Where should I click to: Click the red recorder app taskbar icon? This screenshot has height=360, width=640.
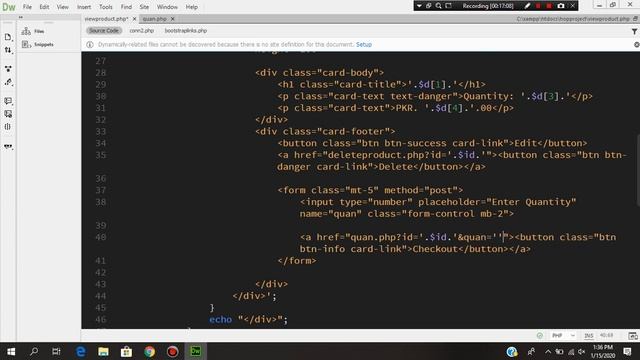point(173,351)
